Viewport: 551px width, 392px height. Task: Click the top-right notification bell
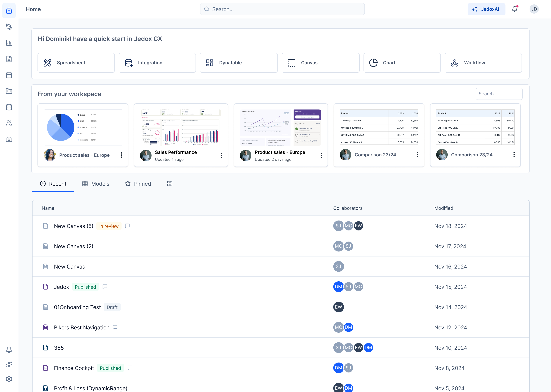[515, 9]
